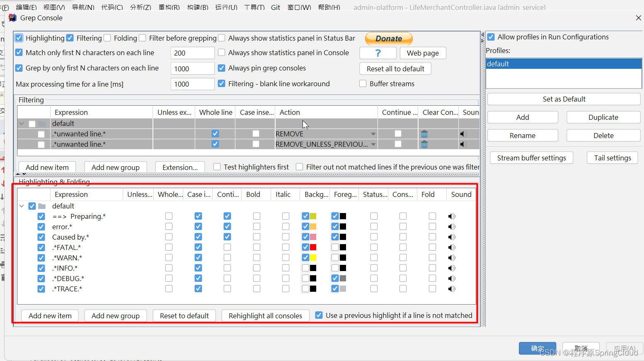Select the default profile in Profiles list
The height and width of the screenshot is (361, 644).
click(x=564, y=64)
